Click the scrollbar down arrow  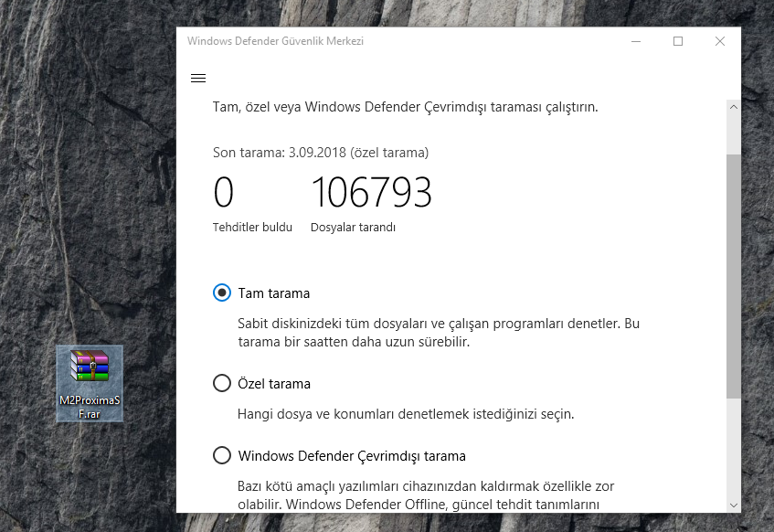tap(734, 505)
